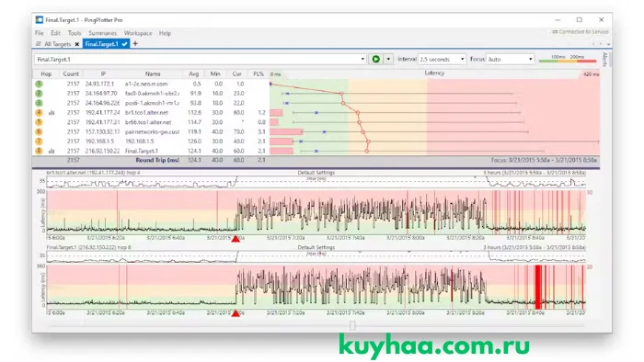
Task: Add a new target tab with plus icon
Action: point(135,43)
